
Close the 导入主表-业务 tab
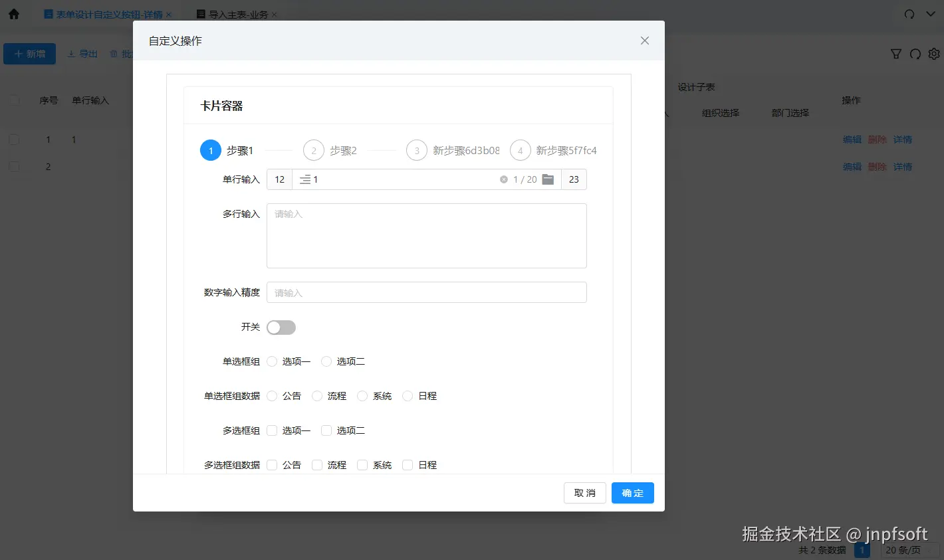coord(275,15)
